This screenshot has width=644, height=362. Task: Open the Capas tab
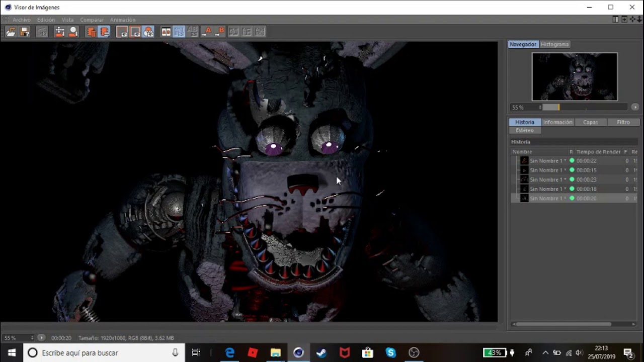click(590, 122)
